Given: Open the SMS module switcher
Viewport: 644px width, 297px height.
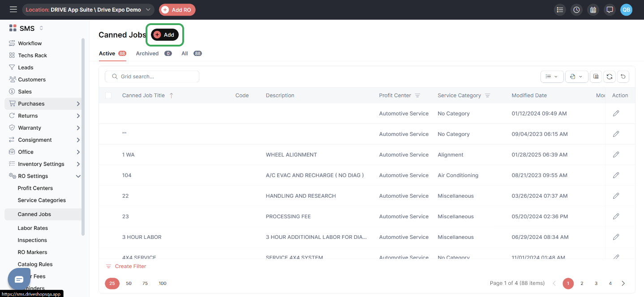Looking at the screenshot, I should pyautogui.click(x=42, y=28).
